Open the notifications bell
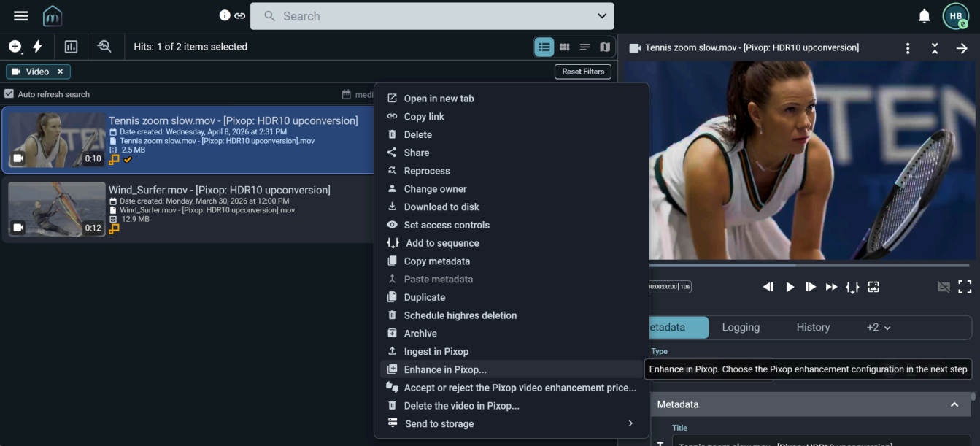 (x=925, y=16)
